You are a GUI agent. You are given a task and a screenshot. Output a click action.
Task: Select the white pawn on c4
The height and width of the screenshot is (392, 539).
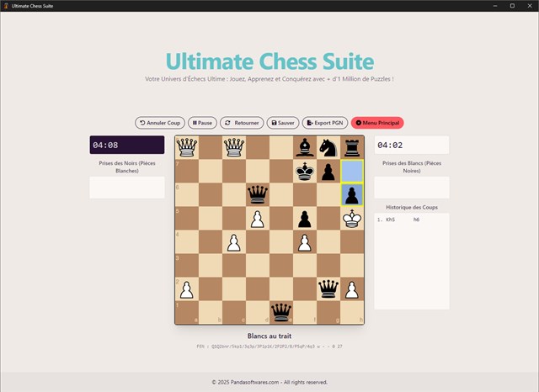pos(234,242)
